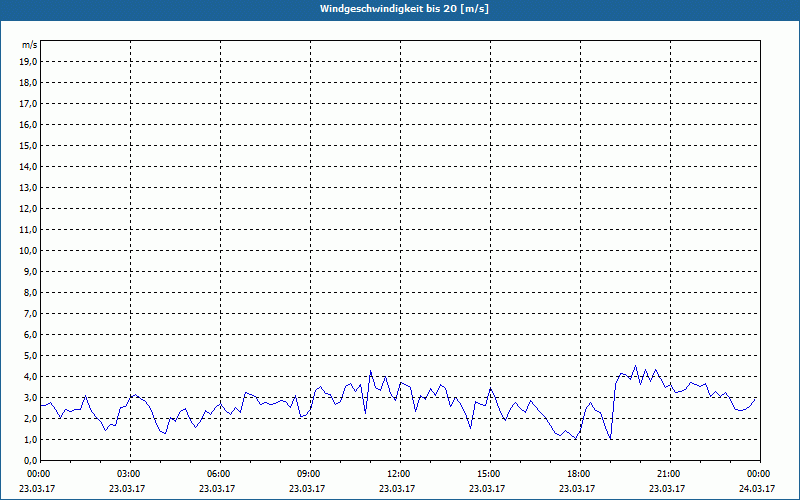Click the 0,0 y-axis value

(x=31, y=461)
